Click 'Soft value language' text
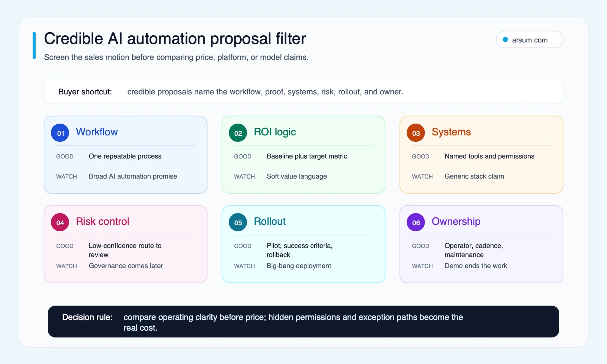The width and height of the screenshot is (607, 364). click(x=297, y=176)
